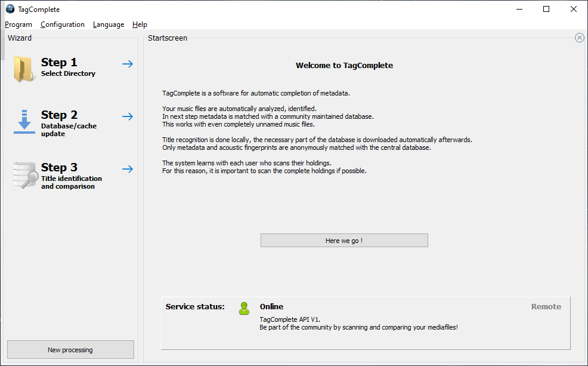This screenshot has width=588, height=366.
Task: Click the 'Startscreen' panel title
Action: pos(167,38)
